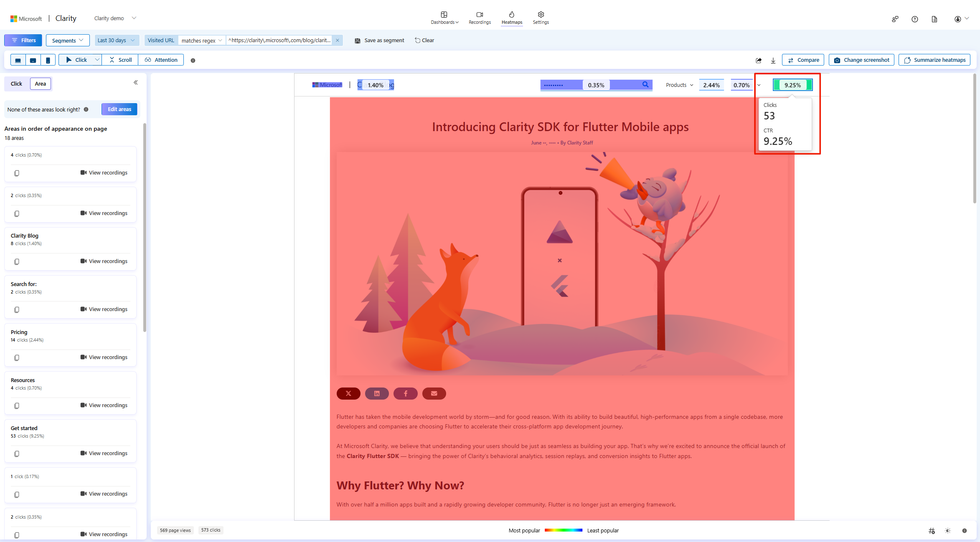Click the email share button below the article image
Image resolution: width=980 pixels, height=542 pixels.
434,393
